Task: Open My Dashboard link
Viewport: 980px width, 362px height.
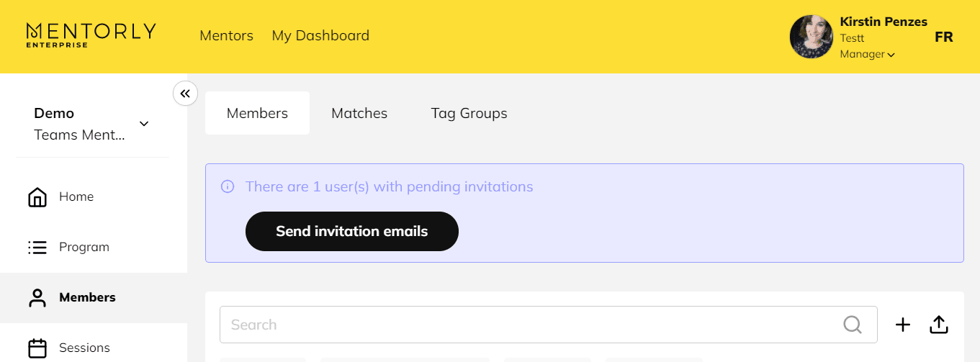Action: click(320, 35)
